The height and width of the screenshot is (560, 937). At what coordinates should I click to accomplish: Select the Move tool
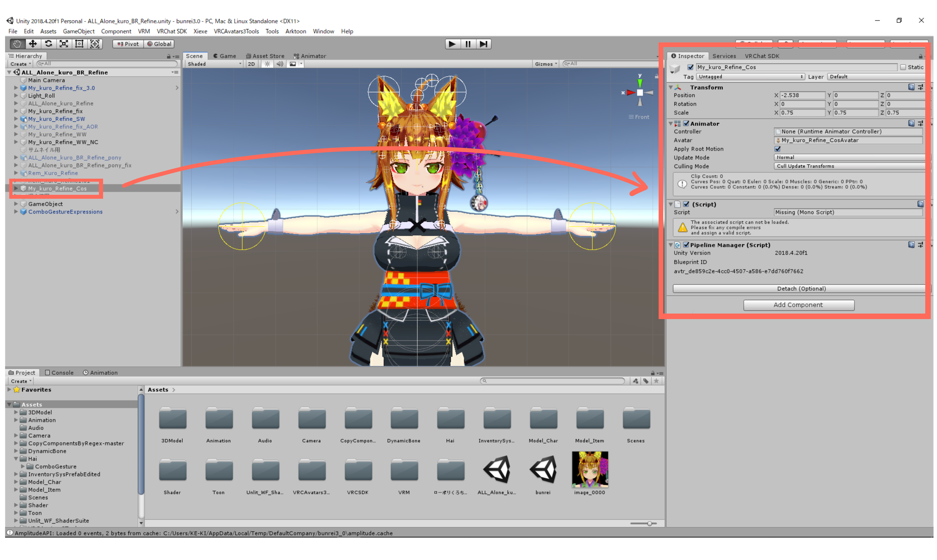33,44
